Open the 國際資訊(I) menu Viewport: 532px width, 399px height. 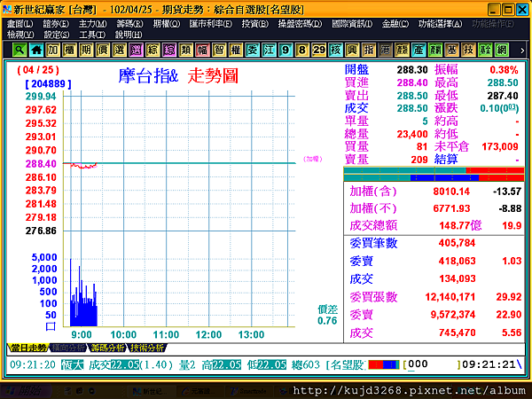[351, 24]
